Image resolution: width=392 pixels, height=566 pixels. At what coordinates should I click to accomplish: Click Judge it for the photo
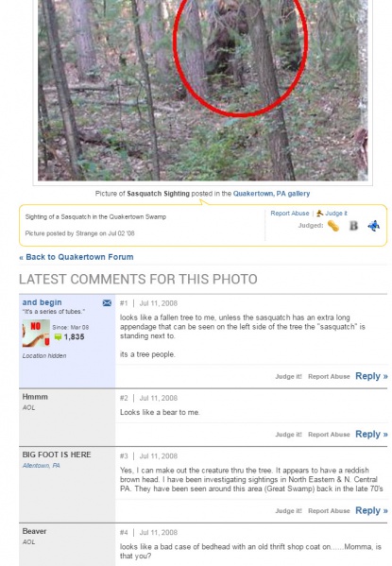[336, 214]
